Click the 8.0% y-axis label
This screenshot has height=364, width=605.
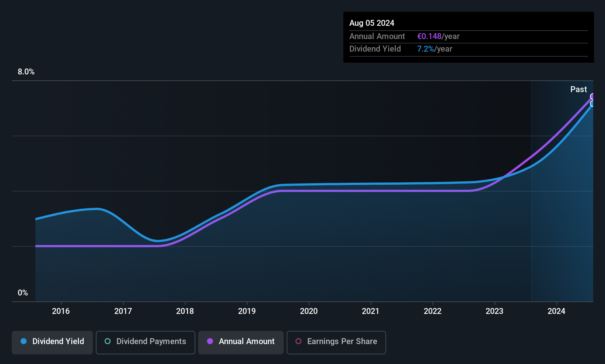pyautogui.click(x=26, y=72)
